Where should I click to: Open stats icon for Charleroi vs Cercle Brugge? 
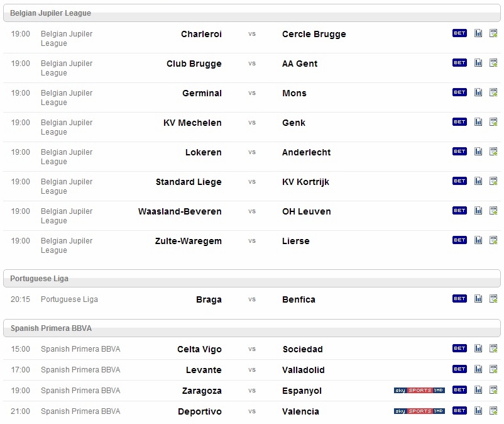(x=478, y=33)
